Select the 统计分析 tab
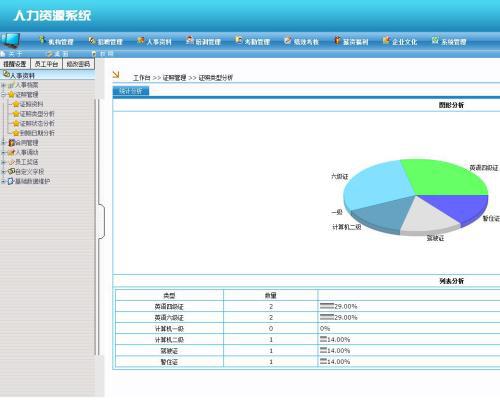 pos(131,91)
